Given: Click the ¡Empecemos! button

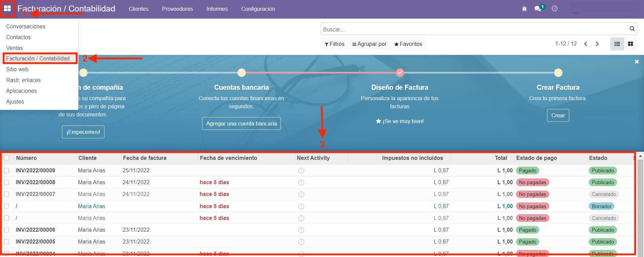Looking at the screenshot, I should 83,132.
